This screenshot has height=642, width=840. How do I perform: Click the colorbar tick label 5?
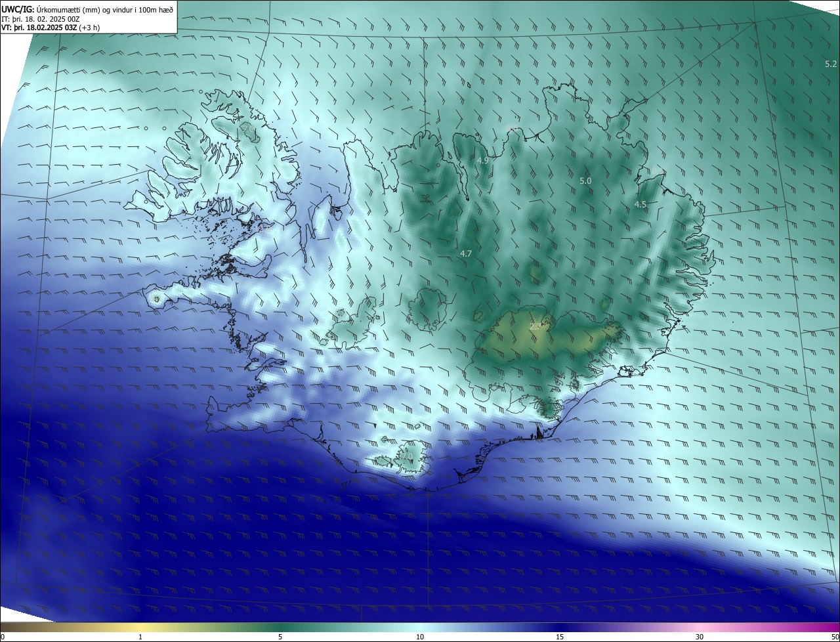click(280, 637)
